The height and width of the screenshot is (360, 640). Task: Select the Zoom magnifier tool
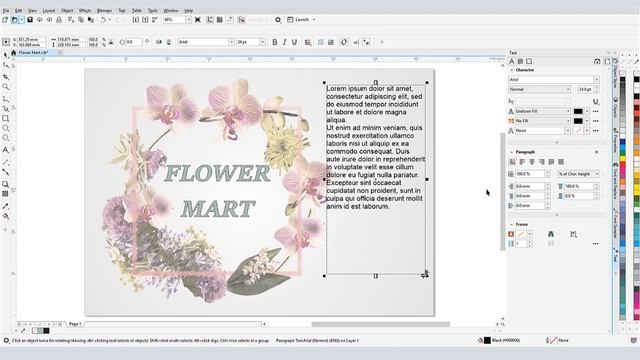tap(6, 87)
